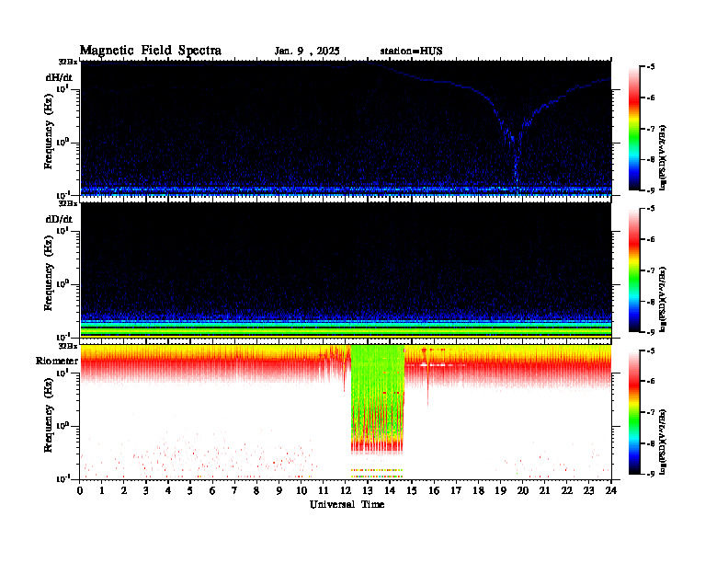Viewport: 728px width, 563px height.
Task: Click the "-7" value on dD/dt color bar
Action: (651, 270)
